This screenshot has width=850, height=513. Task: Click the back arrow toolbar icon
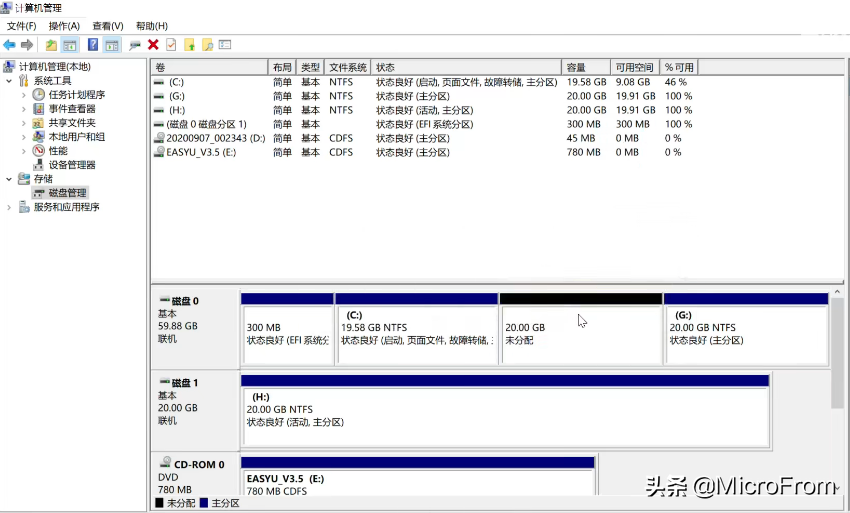point(9,45)
